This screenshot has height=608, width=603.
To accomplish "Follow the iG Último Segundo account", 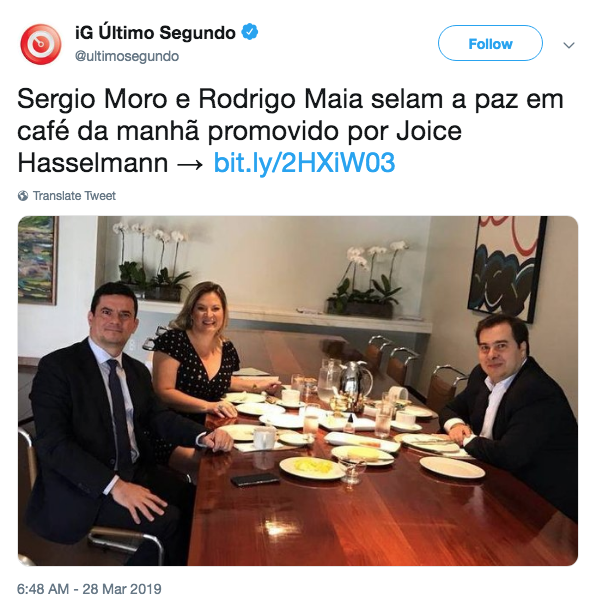I will tap(490, 43).
